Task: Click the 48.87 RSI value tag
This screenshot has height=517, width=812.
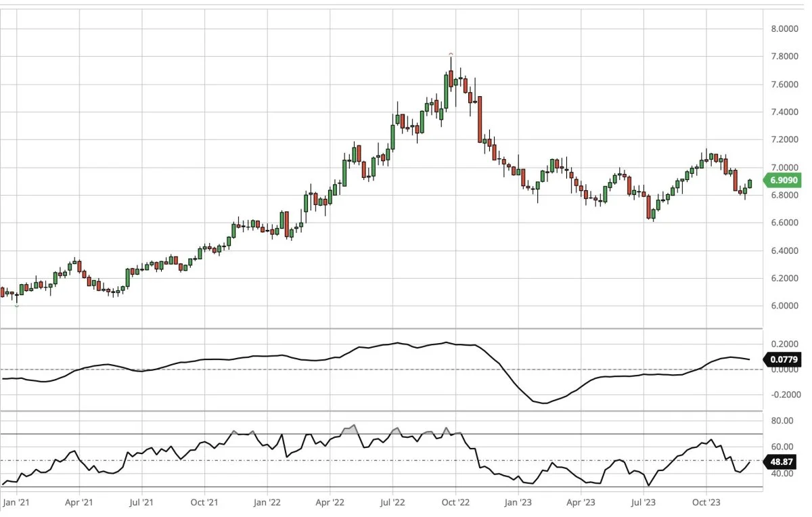Action: [781, 463]
